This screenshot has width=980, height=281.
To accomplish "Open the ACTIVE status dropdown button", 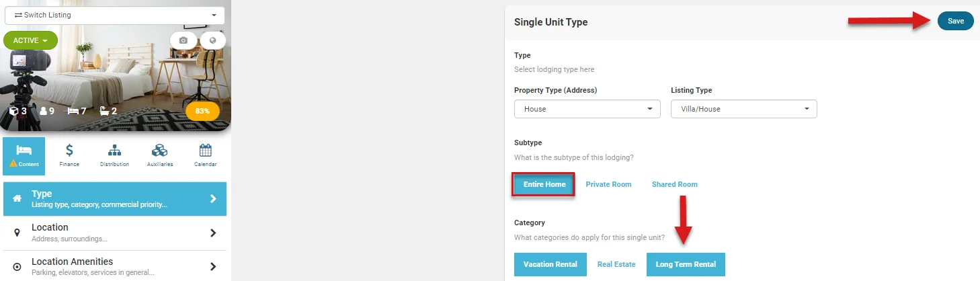I will tap(30, 40).
